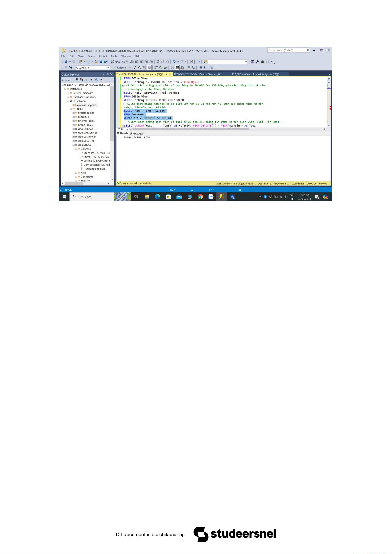This screenshot has height=554, width=392.
Task: Click the Save All icon
Action: point(106,62)
